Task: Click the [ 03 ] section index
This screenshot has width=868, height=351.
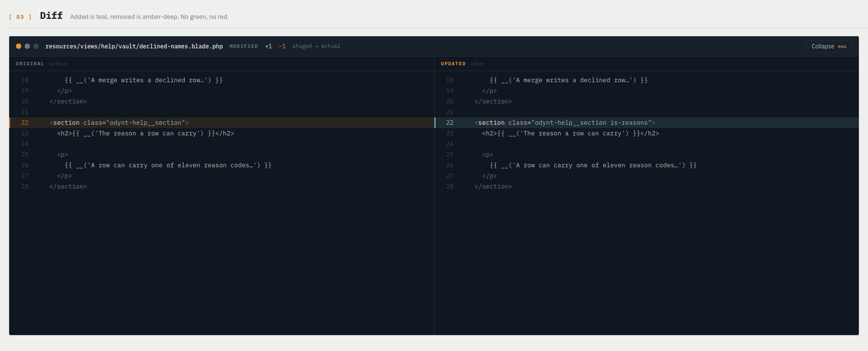Action: point(20,17)
